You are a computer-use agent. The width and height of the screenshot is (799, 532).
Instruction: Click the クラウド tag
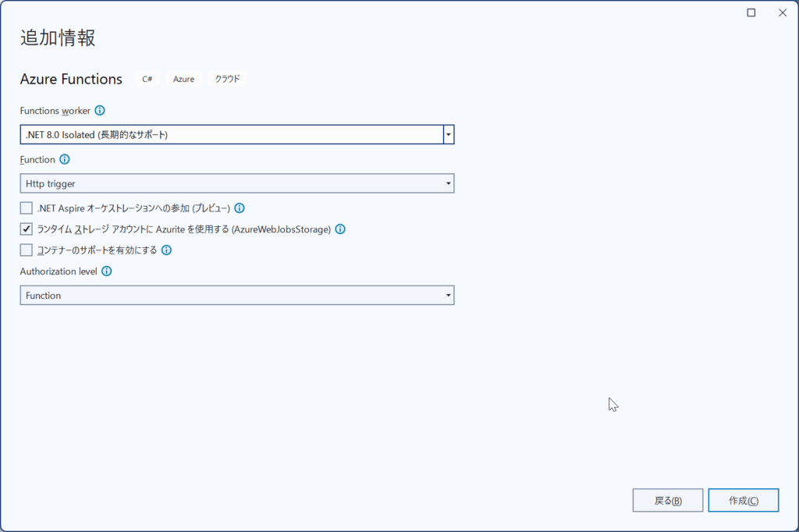coord(227,79)
